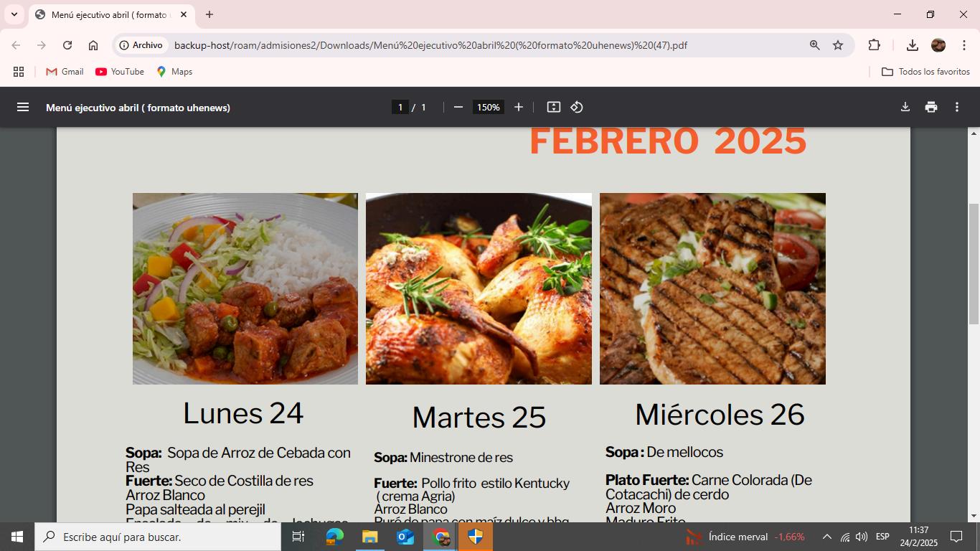The image size is (980, 551).
Task: Click the FEBRERO 2025 title
Action: coord(668,141)
